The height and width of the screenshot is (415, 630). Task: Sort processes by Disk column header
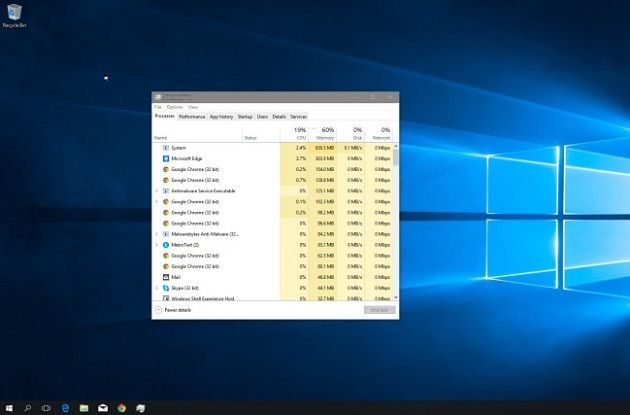point(350,134)
